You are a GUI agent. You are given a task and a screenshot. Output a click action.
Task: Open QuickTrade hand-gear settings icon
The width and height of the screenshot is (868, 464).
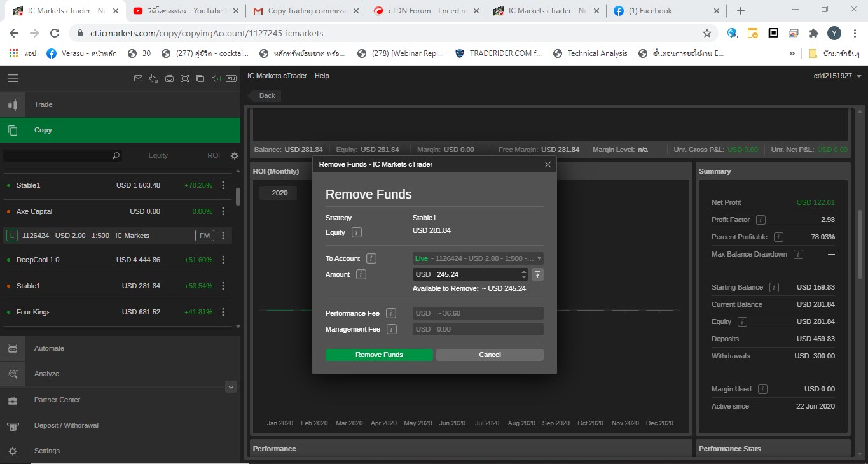coord(153,78)
